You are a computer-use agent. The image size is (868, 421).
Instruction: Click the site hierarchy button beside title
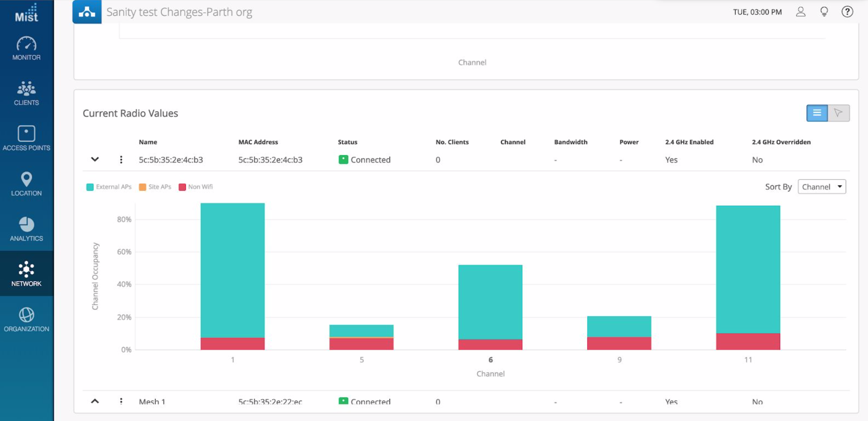[x=87, y=12]
